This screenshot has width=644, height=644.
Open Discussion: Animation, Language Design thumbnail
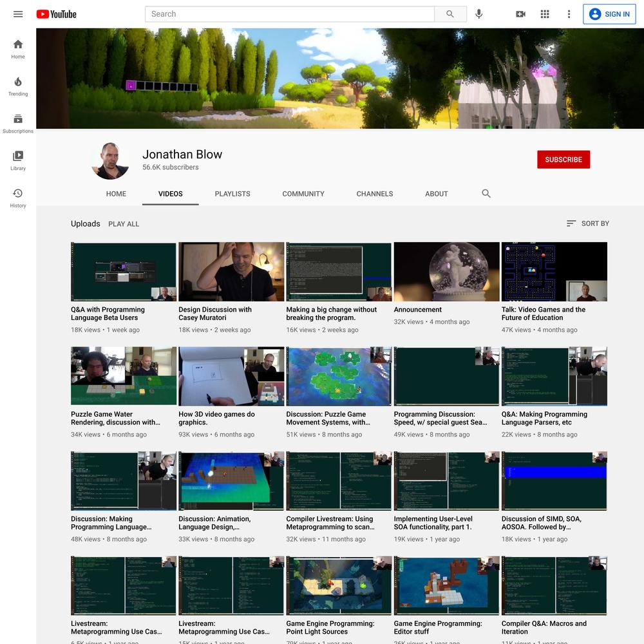pyautogui.click(x=231, y=481)
